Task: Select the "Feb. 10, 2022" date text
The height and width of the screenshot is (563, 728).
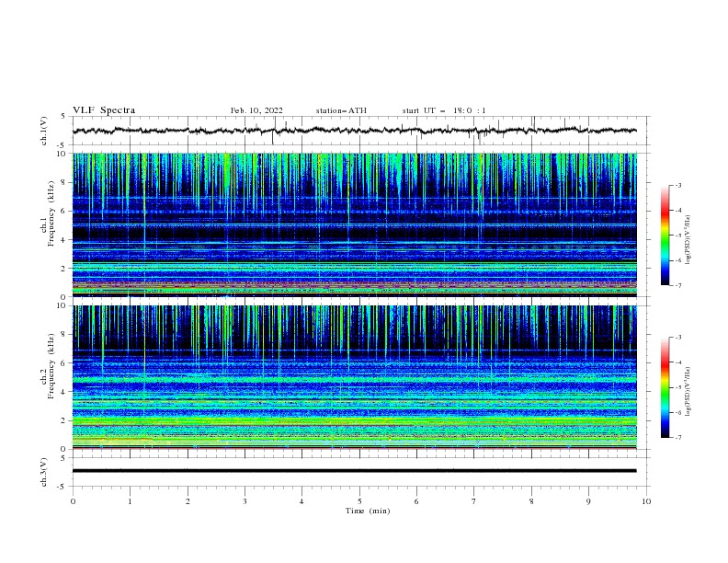Action: 256,110
